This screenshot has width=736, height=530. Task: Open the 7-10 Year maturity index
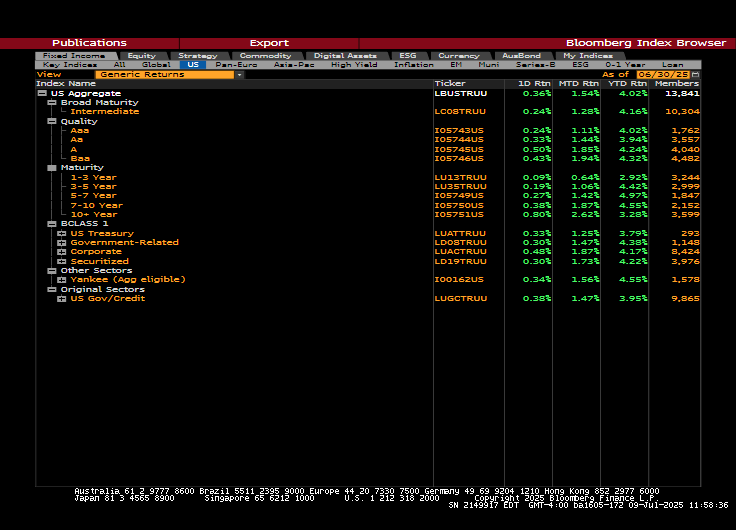point(97,206)
